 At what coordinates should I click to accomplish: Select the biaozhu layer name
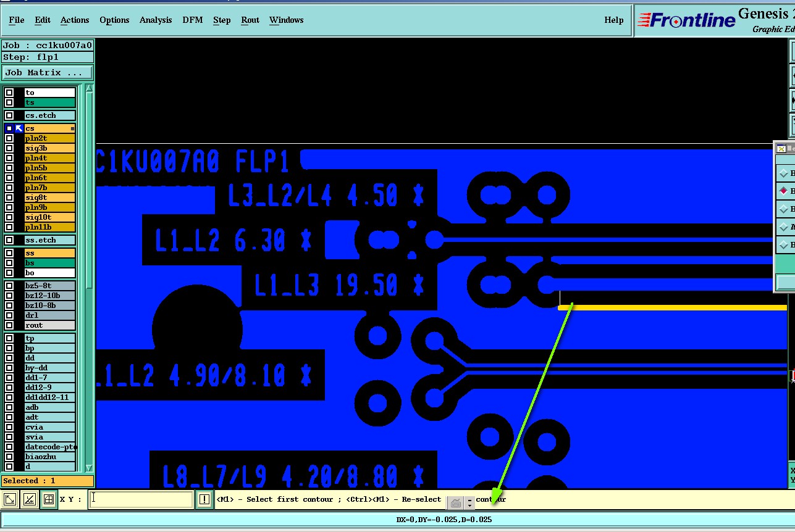pyautogui.click(x=49, y=457)
